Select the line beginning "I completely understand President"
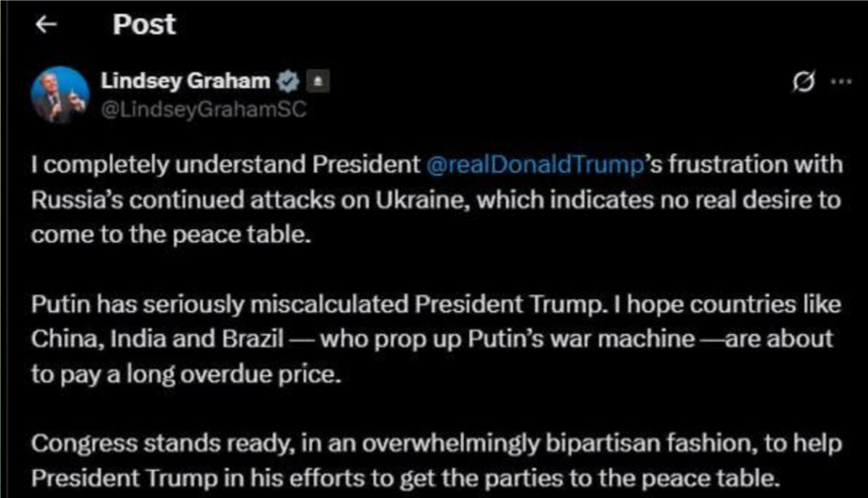The image size is (868, 498). pos(438,165)
